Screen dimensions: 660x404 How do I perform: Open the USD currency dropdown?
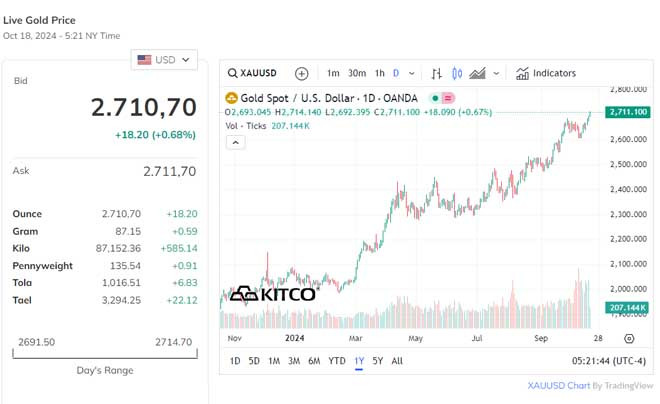click(x=165, y=60)
